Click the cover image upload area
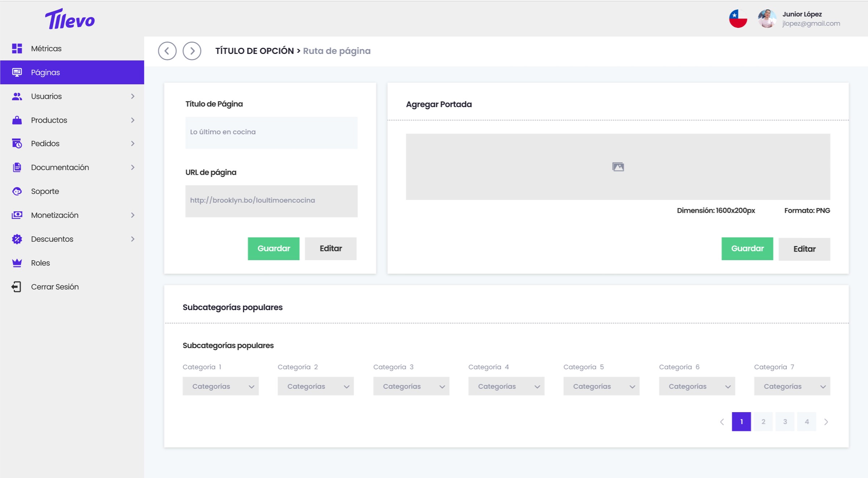Viewport: 868px width, 478px height. 618,167
